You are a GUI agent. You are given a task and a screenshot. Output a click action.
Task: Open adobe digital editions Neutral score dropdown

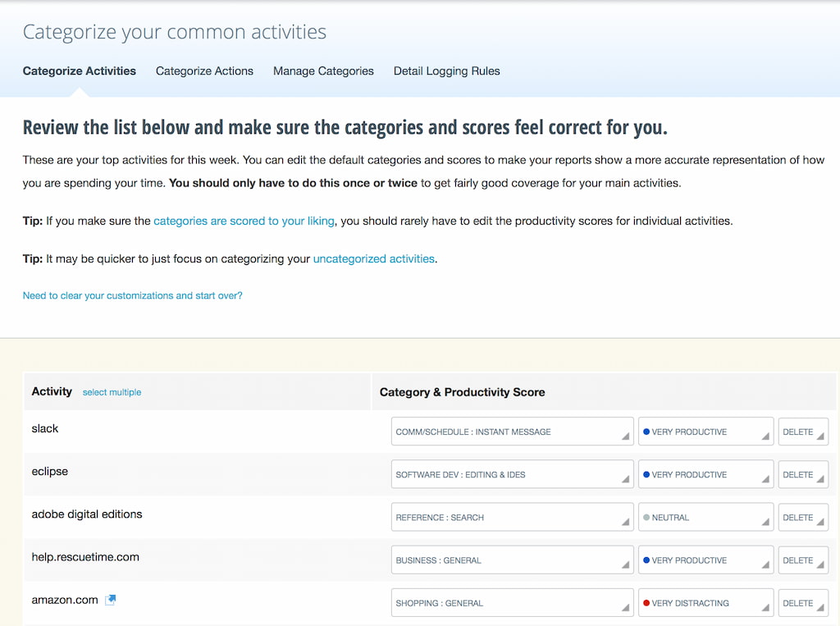click(705, 518)
